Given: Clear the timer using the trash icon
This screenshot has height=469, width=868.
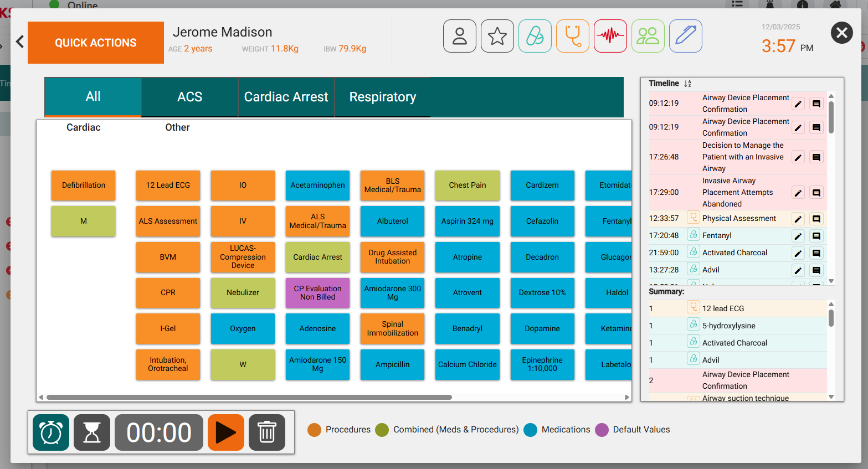Looking at the screenshot, I should click(266, 432).
